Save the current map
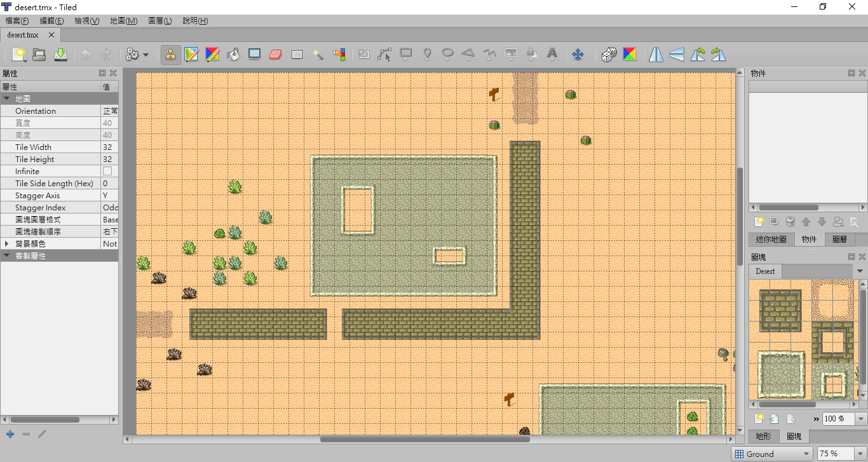Viewport: 868px width, 462px height. pos(60,55)
